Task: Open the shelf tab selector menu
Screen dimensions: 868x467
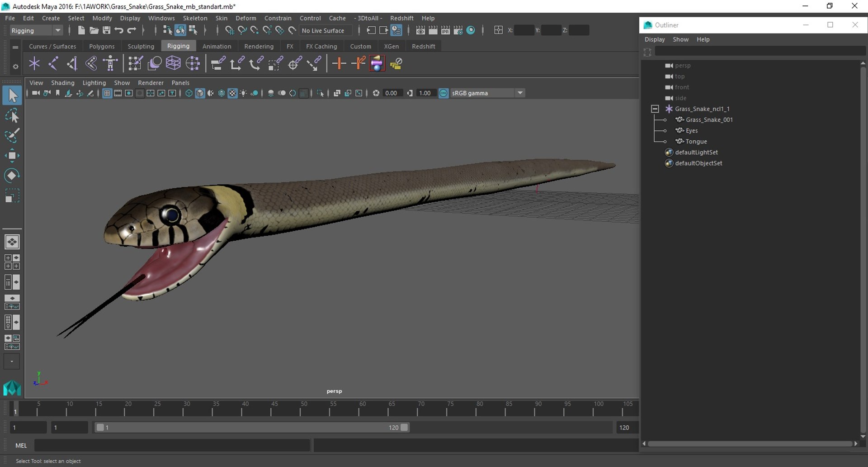Action: click(x=15, y=47)
